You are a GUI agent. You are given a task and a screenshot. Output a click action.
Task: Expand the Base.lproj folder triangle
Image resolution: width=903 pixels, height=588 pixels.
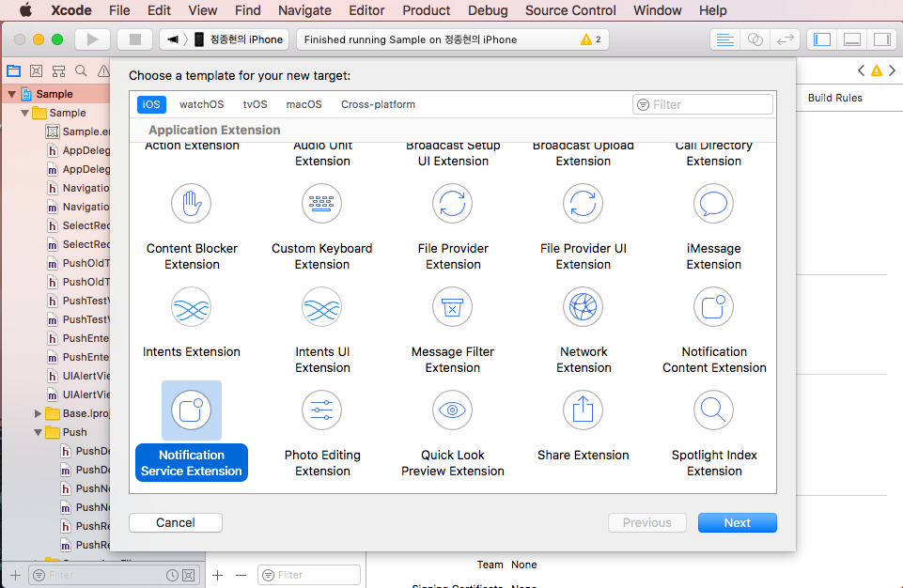(x=38, y=413)
